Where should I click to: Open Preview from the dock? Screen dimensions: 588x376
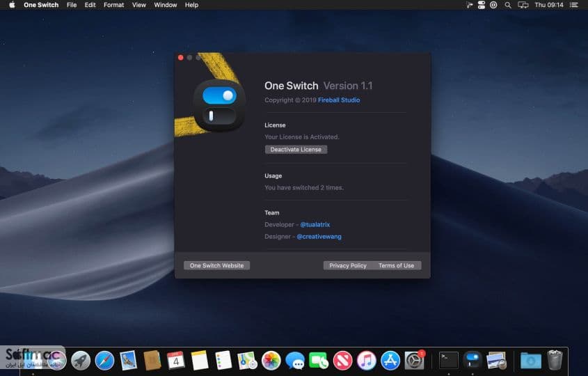[497, 361]
